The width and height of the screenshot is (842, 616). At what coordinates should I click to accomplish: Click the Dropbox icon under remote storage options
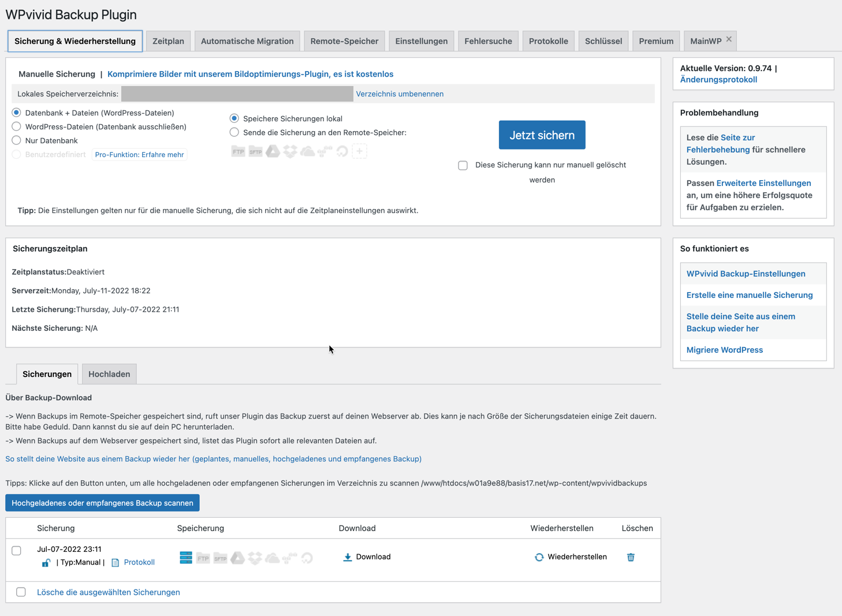tap(290, 151)
